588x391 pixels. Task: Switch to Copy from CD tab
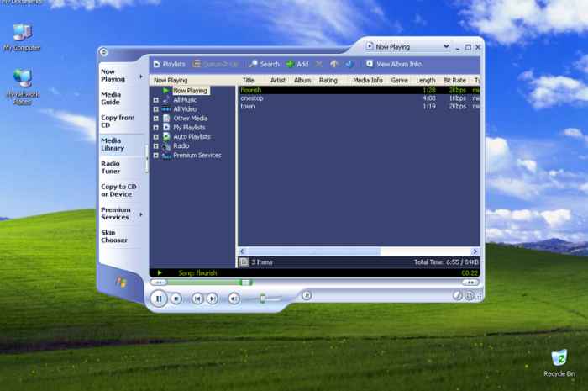(121, 121)
